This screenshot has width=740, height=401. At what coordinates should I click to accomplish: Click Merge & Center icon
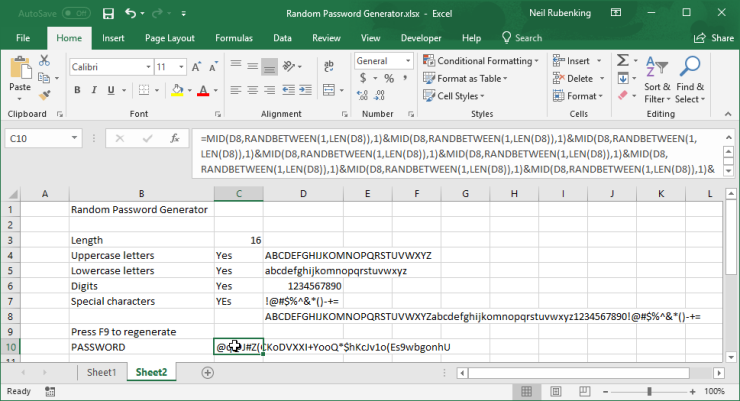pos(329,90)
